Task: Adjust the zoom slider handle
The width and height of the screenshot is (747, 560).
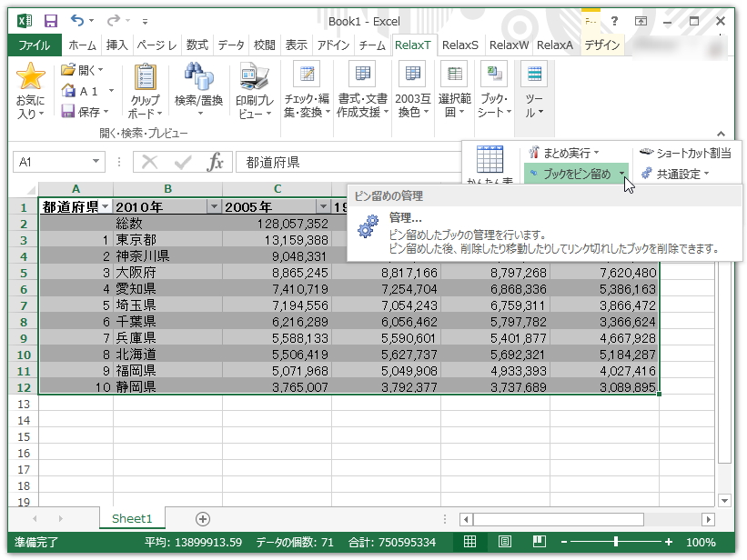Action: pos(616,542)
